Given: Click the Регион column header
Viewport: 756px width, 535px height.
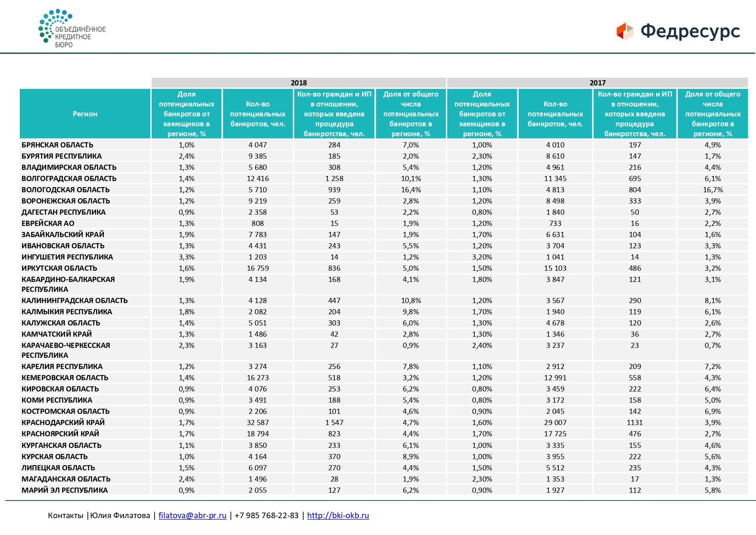Looking at the screenshot, I should [85, 114].
